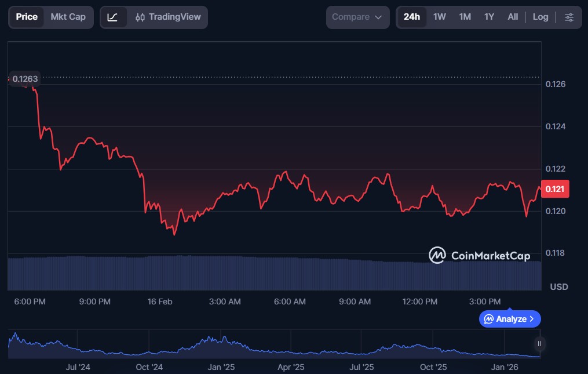588x374 pixels.
Task: Click the Compare dropdown chevron arrow
Action: tap(378, 17)
